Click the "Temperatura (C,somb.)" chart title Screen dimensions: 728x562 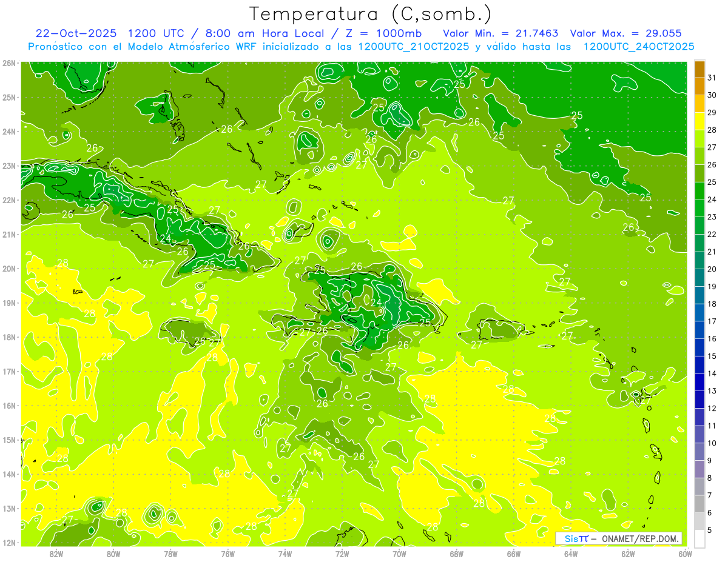pyautogui.click(x=370, y=14)
